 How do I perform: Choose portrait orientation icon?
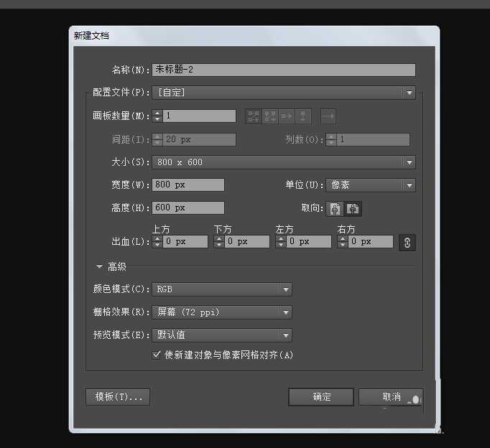(x=335, y=209)
